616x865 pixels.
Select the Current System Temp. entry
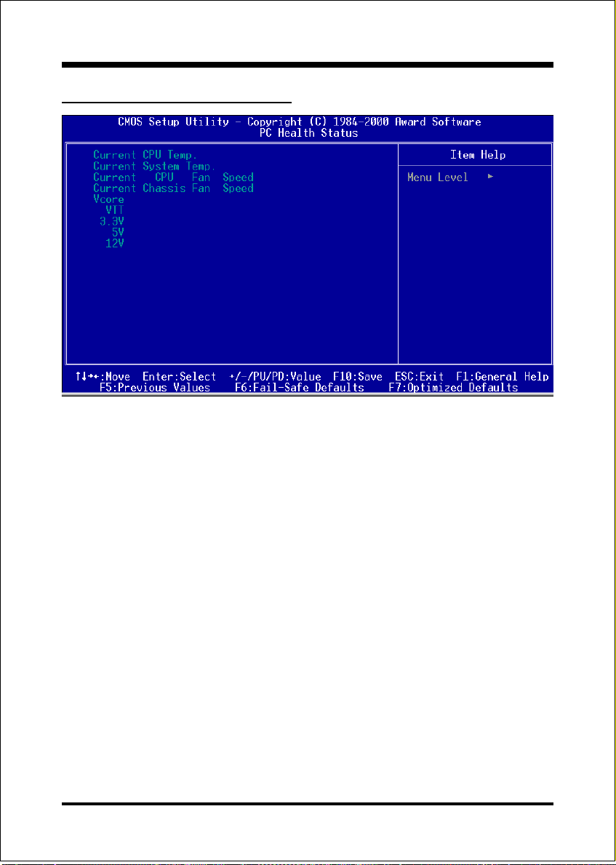pyautogui.click(x=153, y=166)
